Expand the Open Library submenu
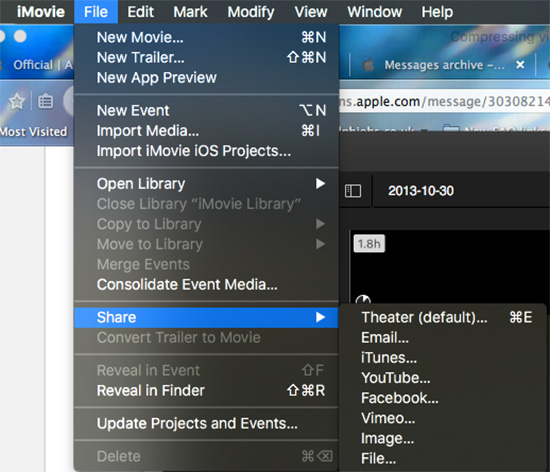Screen dimensions: 550x472 pyautogui.click(x=206, y=184)
